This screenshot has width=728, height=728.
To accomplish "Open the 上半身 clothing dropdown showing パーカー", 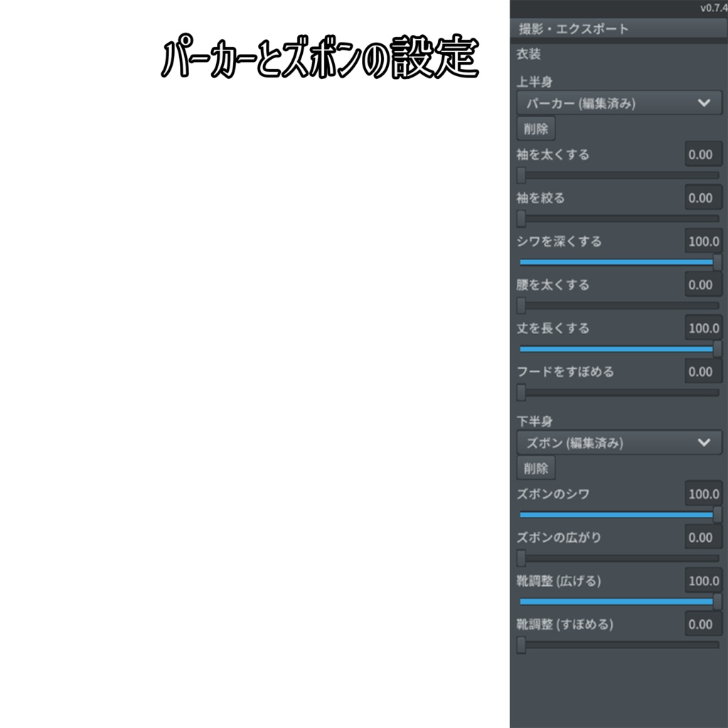I will coord(619,102).
